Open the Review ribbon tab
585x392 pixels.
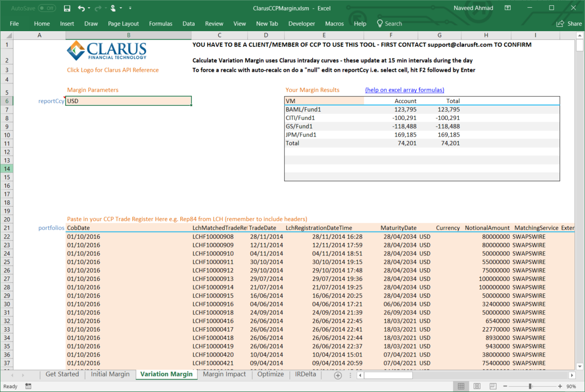214,23
